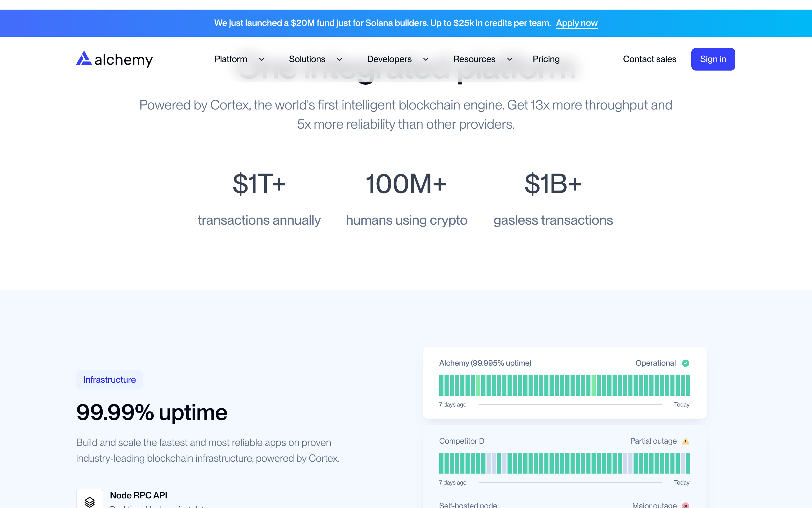
Task: Click the Sign in button
Action: click(x=713, y=59)
